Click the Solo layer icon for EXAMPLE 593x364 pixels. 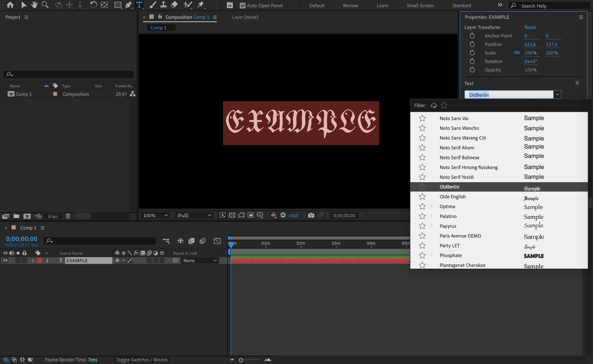(x=19, y=260)
